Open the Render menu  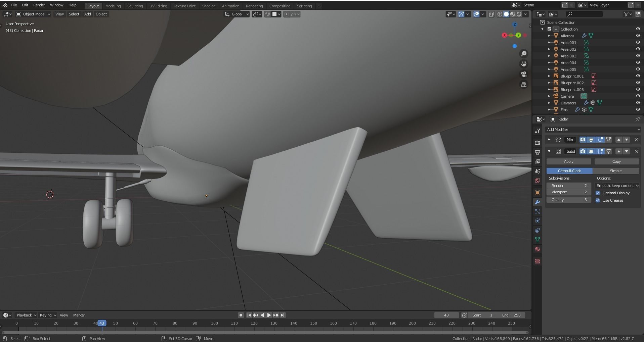[39, 5]
